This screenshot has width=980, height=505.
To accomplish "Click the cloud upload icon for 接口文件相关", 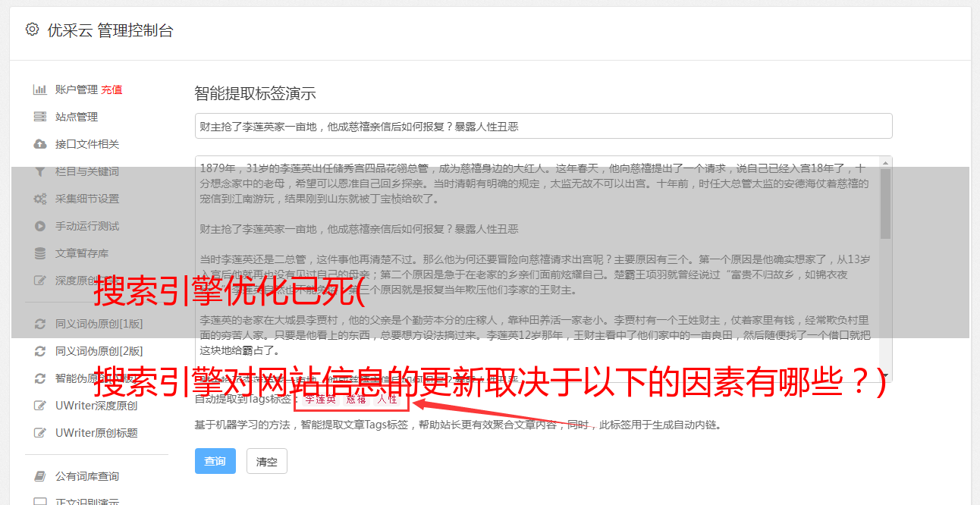I will [40, 144].
